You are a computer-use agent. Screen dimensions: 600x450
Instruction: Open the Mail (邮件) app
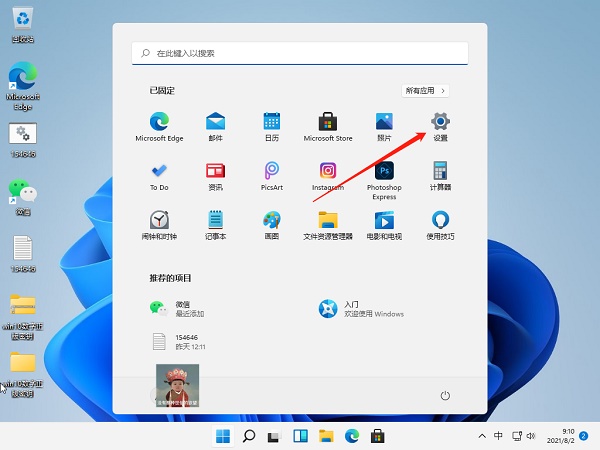click(x=215, y=127)
